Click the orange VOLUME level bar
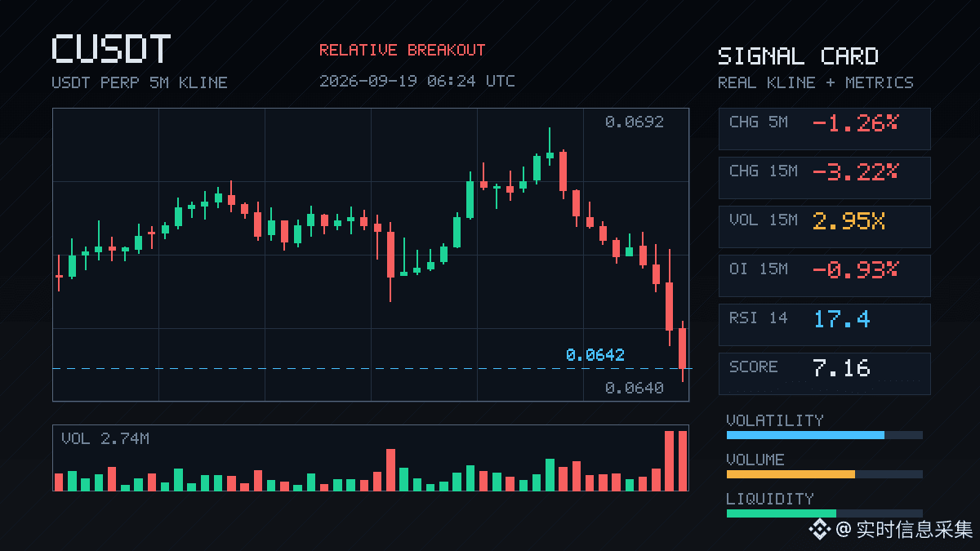Screen dimensions: 980x551 [791, 474]
